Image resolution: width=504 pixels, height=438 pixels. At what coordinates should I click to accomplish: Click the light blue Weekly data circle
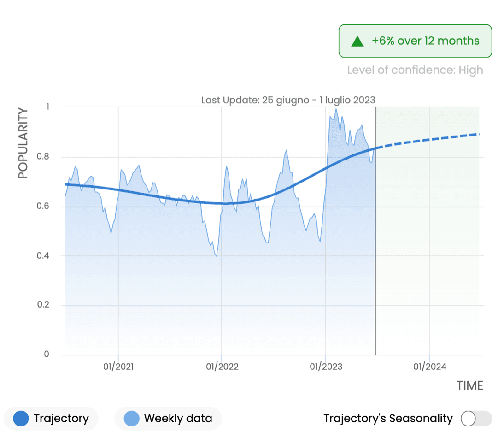tap(132, 419)
